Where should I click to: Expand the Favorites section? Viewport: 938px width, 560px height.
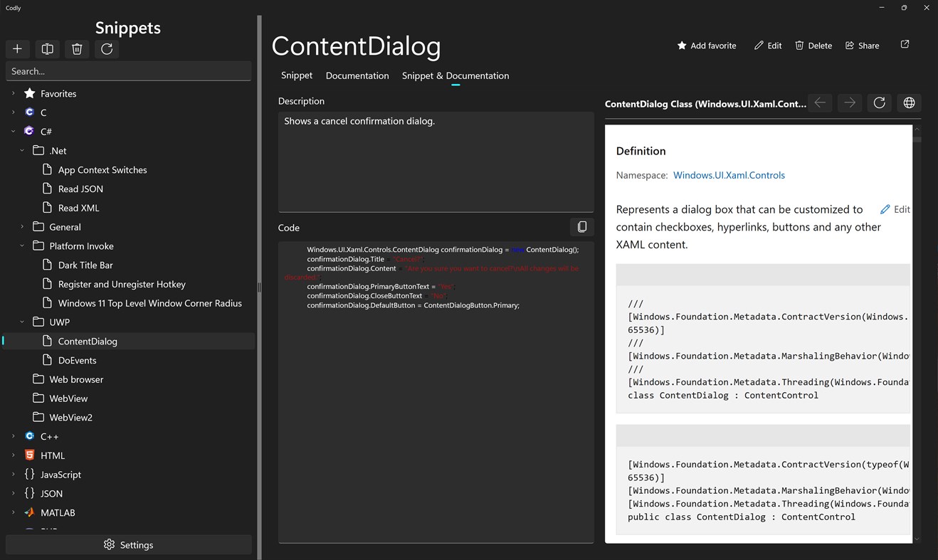pos(12,93)
